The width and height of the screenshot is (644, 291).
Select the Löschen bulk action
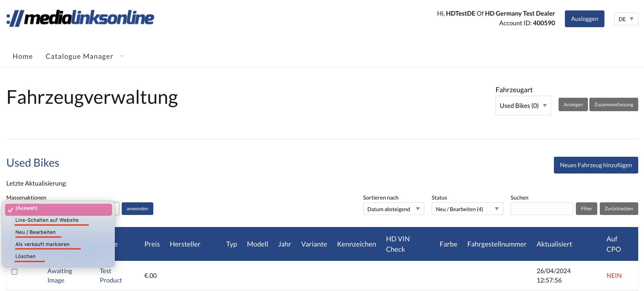(x=25, y=256)
